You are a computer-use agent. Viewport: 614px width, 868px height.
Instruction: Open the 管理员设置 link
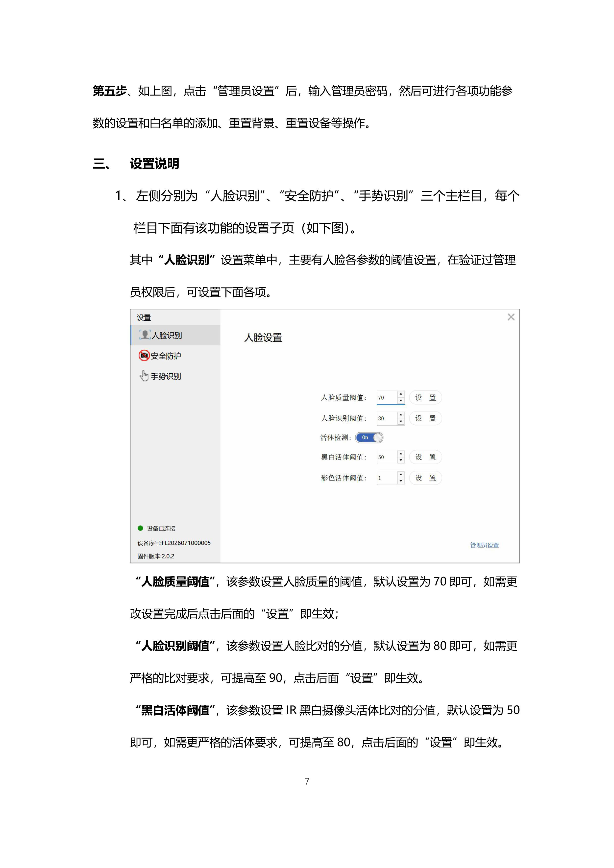click(484, 545)
